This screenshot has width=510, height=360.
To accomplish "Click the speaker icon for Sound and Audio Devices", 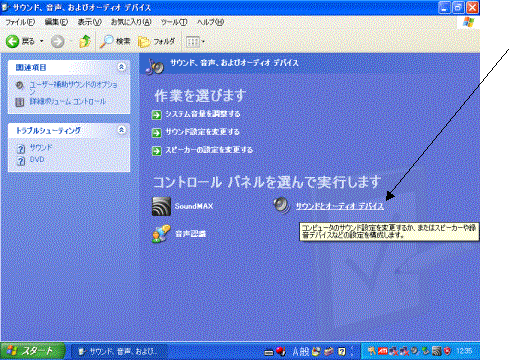I will [282, 205].
